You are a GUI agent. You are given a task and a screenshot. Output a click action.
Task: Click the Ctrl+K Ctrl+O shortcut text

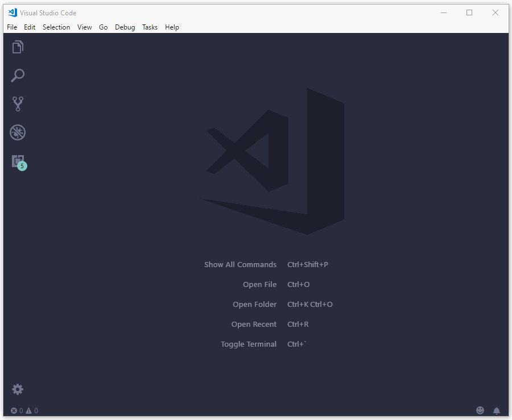click(310, 304)
